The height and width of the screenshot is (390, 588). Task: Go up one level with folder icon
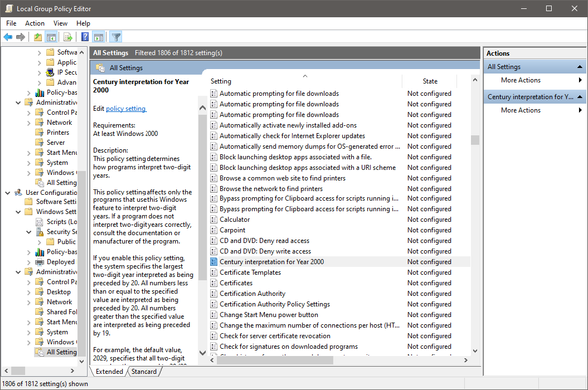coord(38,37)
